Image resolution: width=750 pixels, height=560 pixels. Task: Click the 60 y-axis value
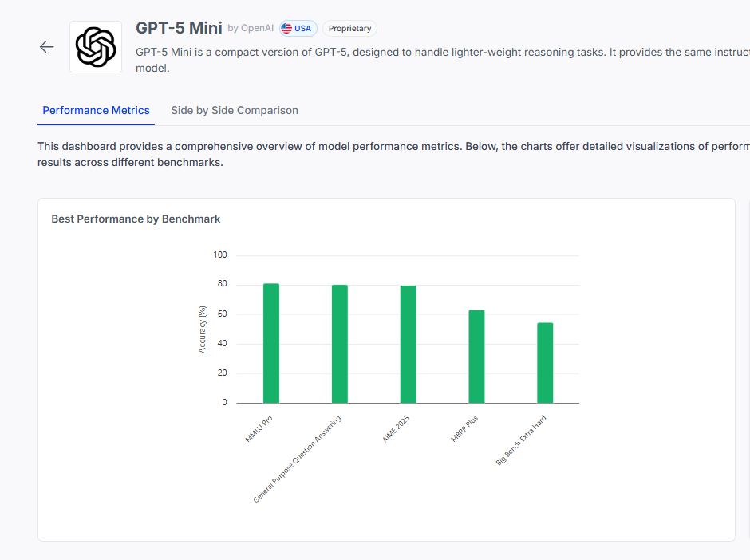point(222,314)
